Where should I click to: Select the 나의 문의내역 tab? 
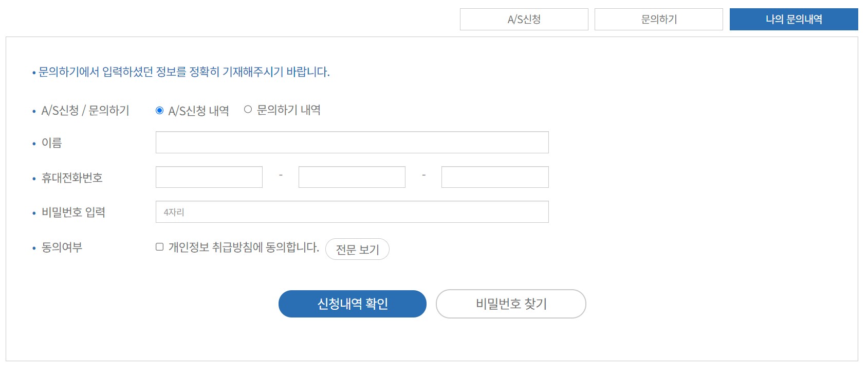point(793,19)
